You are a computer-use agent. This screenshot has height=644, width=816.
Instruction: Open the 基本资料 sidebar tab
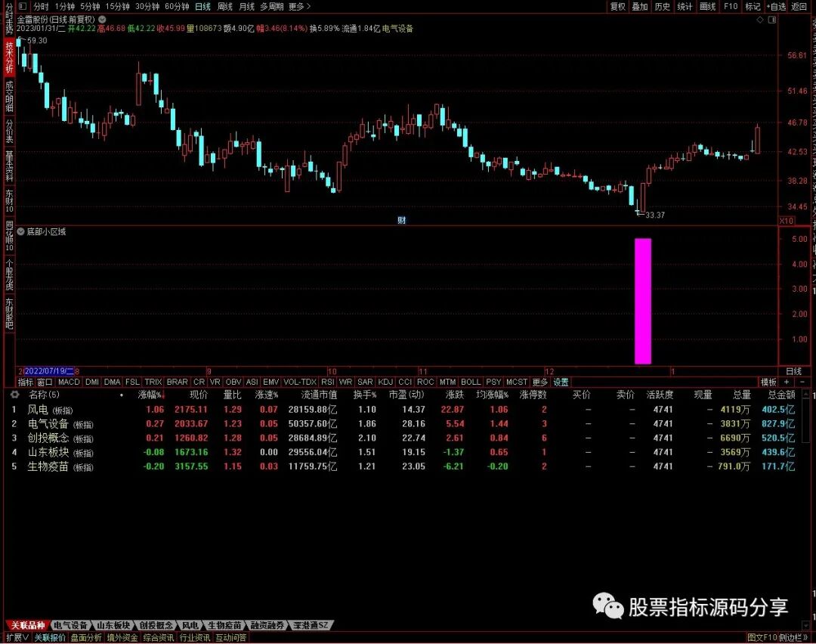point(9,166)
